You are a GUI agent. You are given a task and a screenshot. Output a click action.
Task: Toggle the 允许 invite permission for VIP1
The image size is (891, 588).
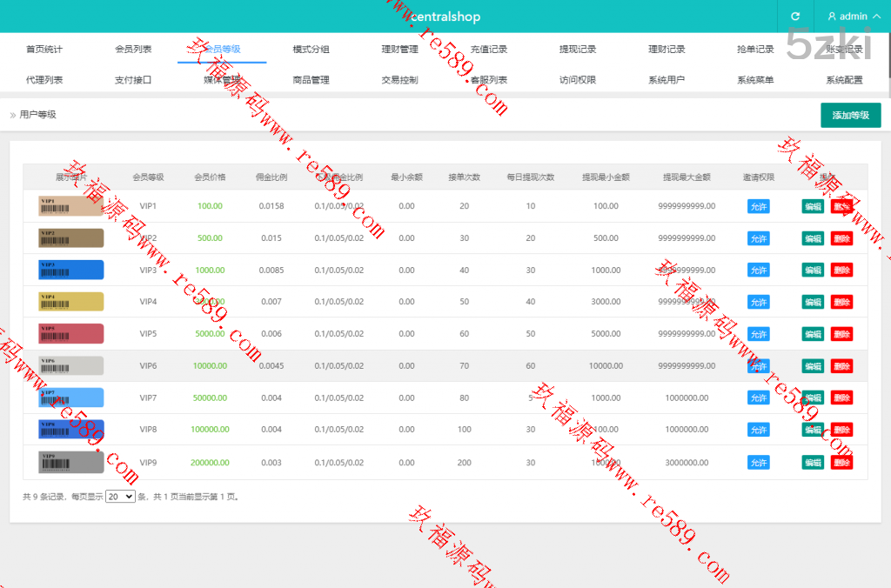click(x=758, y=206)
